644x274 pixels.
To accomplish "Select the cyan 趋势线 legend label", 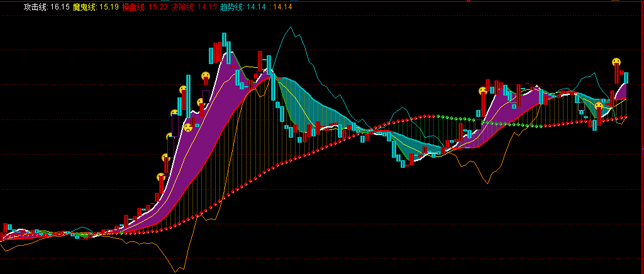I will [232, 7].
